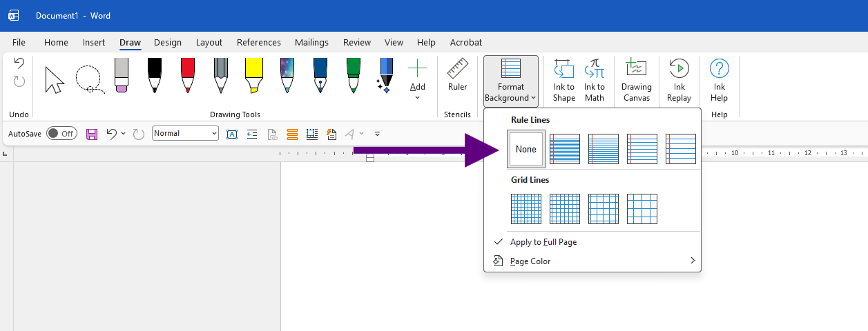Choose the widest rule lines option

[x=681, y=149]
